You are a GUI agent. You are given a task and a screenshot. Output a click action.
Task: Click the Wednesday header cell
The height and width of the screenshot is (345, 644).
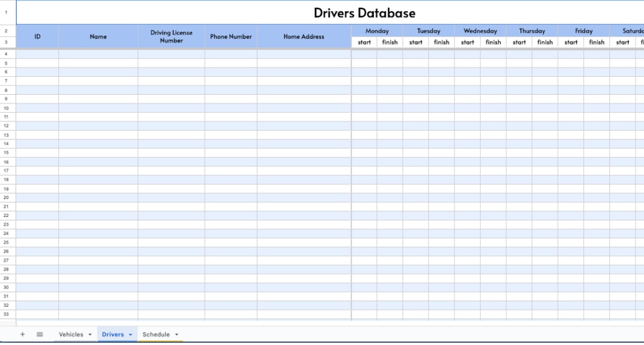click(x=480, y=30)
